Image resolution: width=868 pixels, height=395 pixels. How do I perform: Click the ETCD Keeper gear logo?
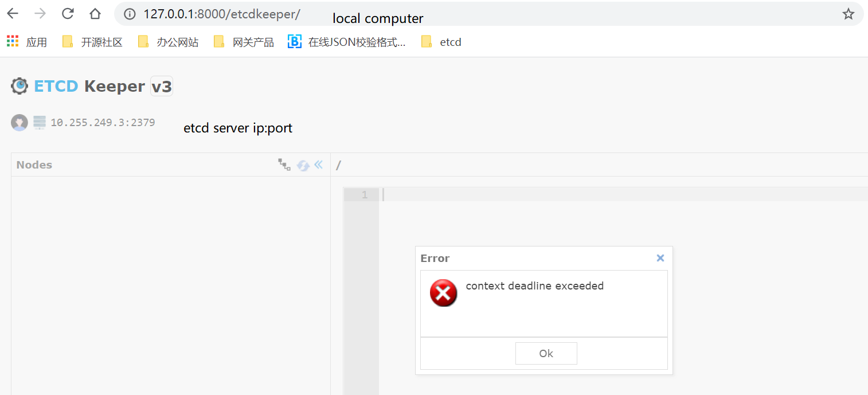[19, 86]
